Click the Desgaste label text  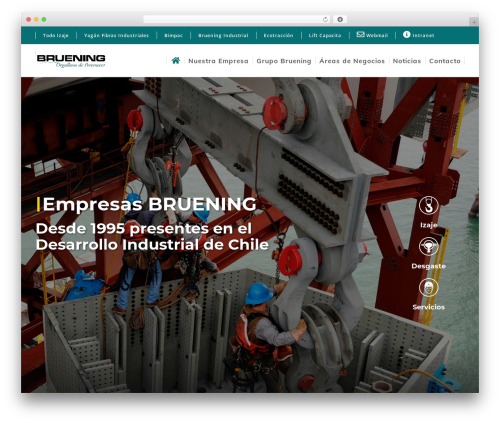click(x=429, y=266)
